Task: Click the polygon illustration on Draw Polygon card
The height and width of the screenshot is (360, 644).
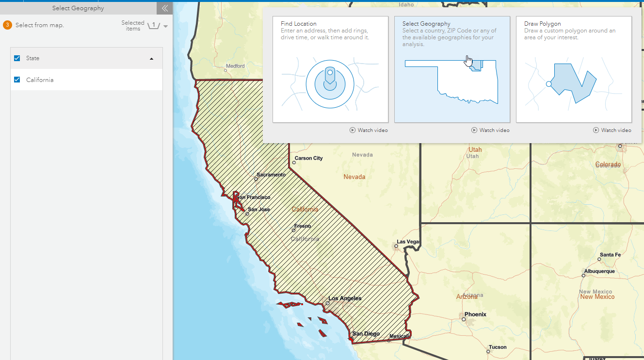Action: (x=574, y=84)
